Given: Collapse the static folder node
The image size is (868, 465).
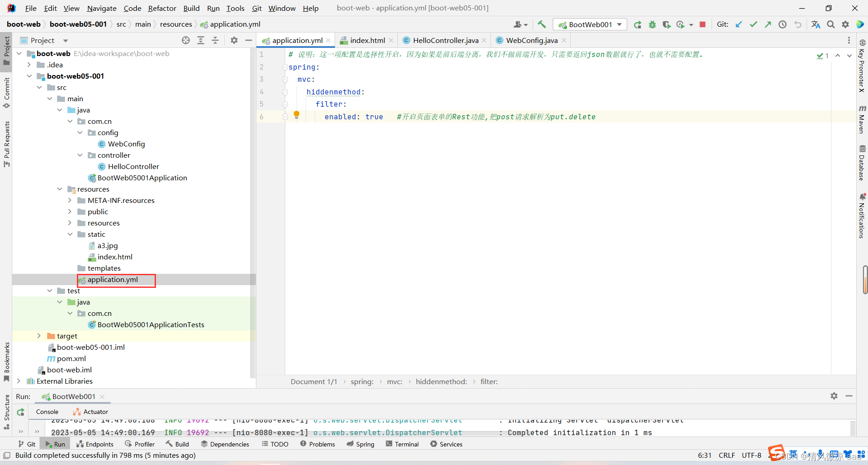Looking at the screenshot, I should tap(70, 234).
